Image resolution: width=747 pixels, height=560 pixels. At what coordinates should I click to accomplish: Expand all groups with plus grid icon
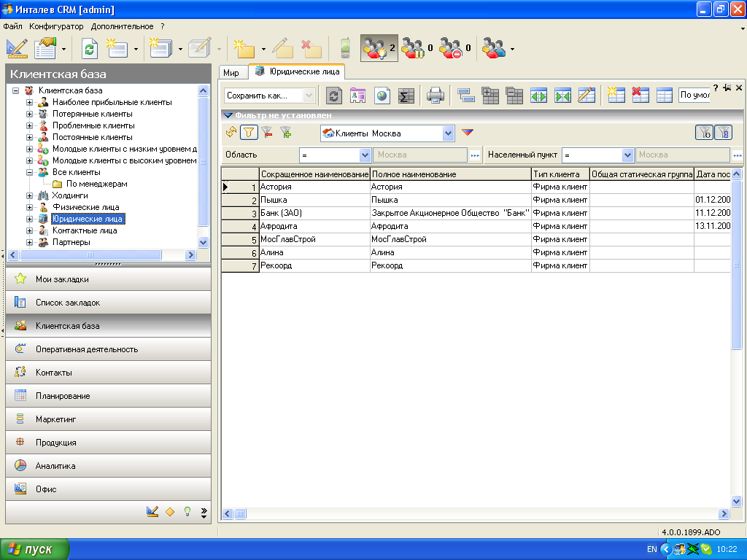[x=489, y=96]
